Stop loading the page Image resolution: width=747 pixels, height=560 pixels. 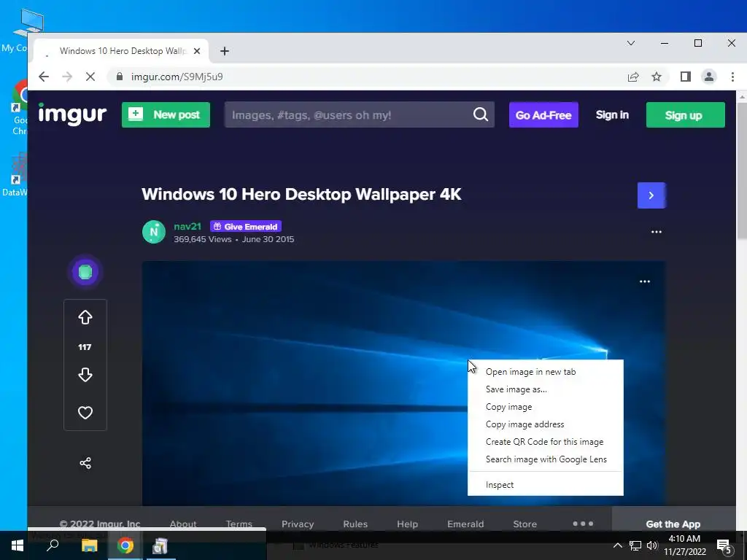coord(90,77)
